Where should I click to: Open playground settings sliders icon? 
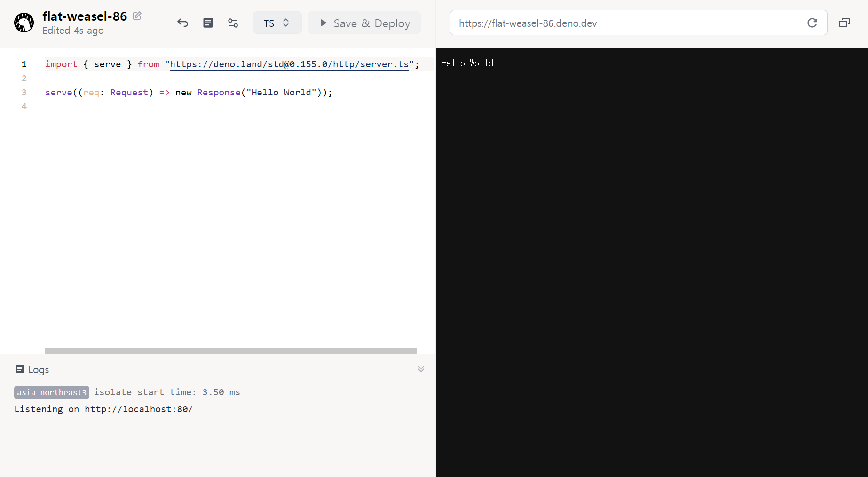tap(233, 23)
